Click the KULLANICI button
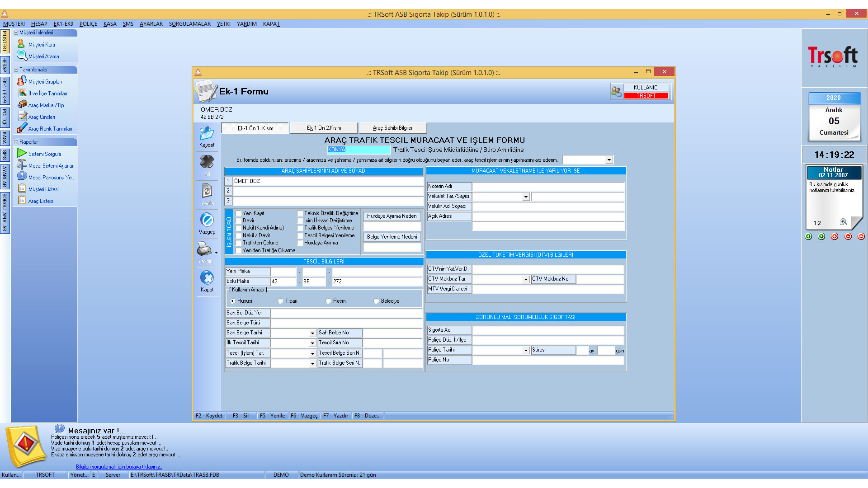The image size is (868, 488). pyautogui.click(x=646, y=88)
